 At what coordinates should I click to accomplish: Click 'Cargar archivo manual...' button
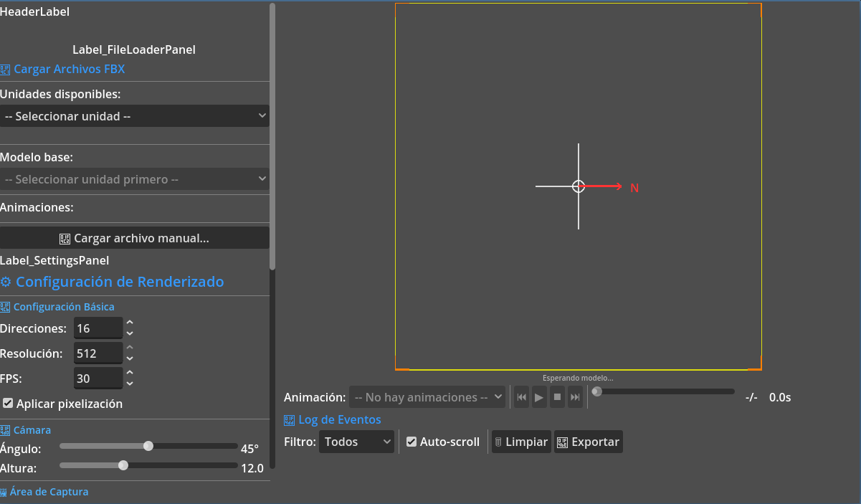(135, 238)
